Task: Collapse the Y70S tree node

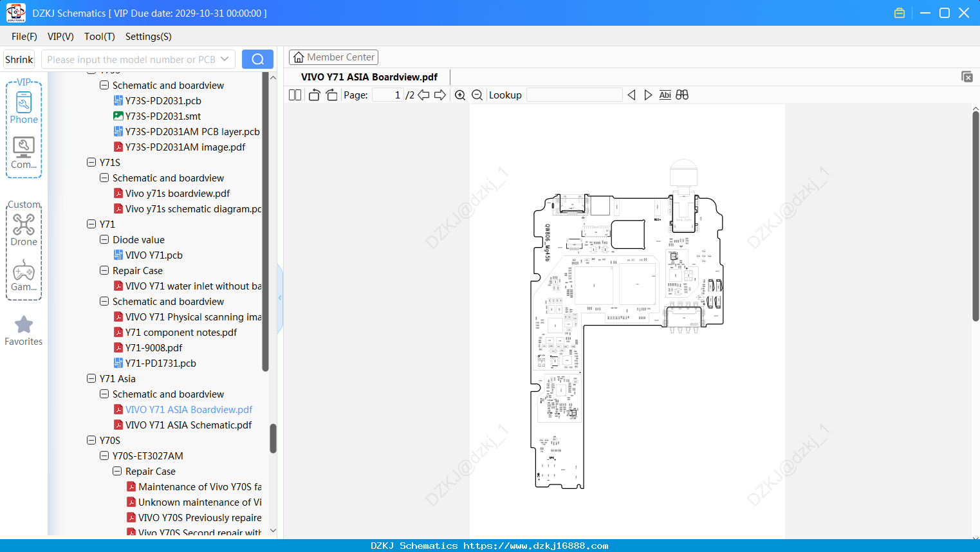Action: (x=91, y=440)
